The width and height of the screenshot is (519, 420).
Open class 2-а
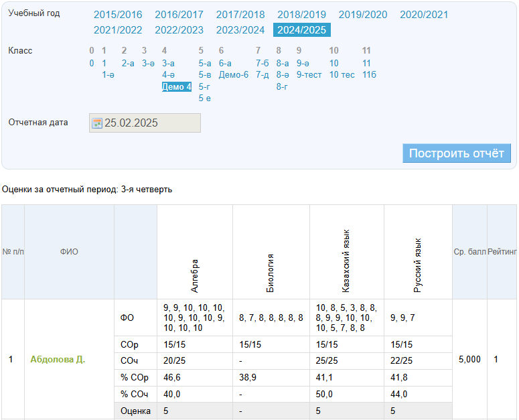[128, 63]
